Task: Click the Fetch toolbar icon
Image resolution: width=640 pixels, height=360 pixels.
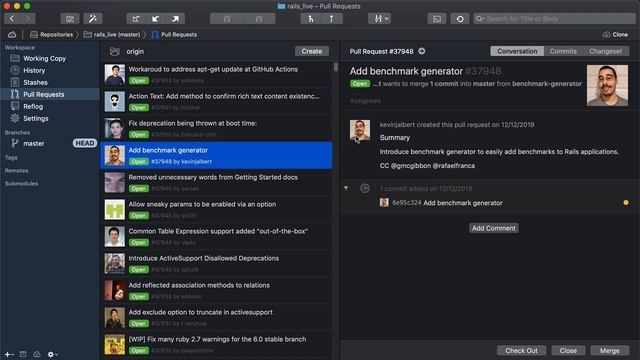Action: pos(136,19)
